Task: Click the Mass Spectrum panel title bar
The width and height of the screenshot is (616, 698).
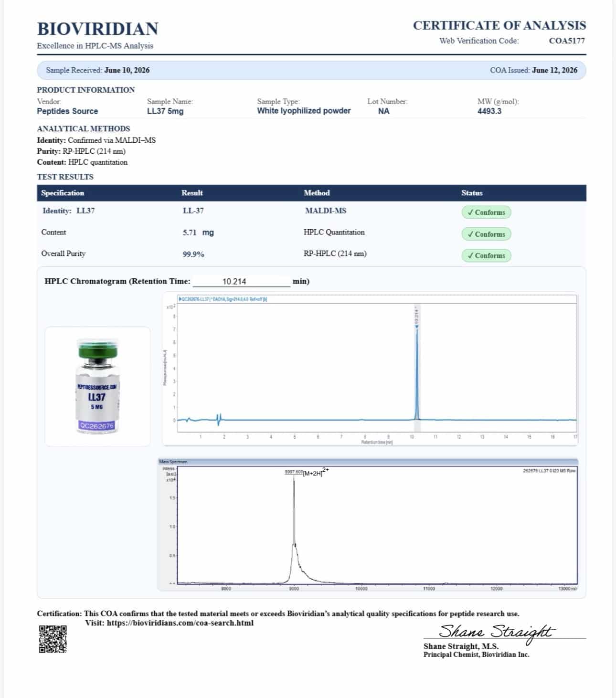Action: pyautogui.click(x=368, y=462)
